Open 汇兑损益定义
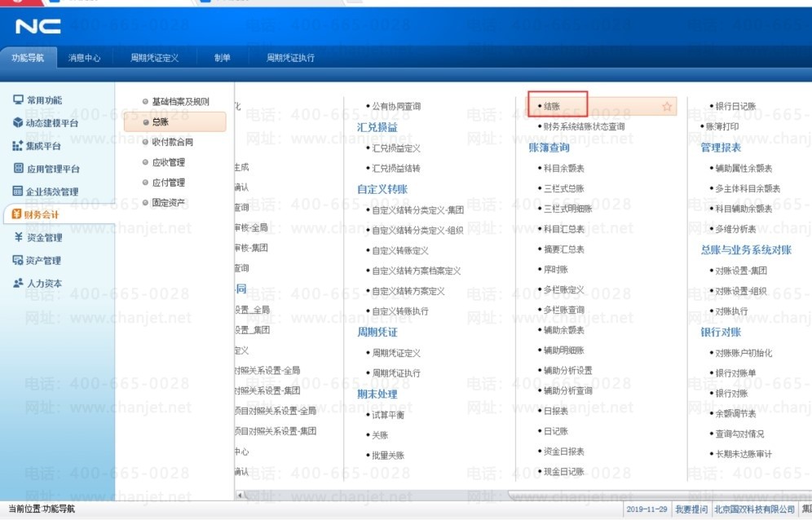 tap(396, 148)
